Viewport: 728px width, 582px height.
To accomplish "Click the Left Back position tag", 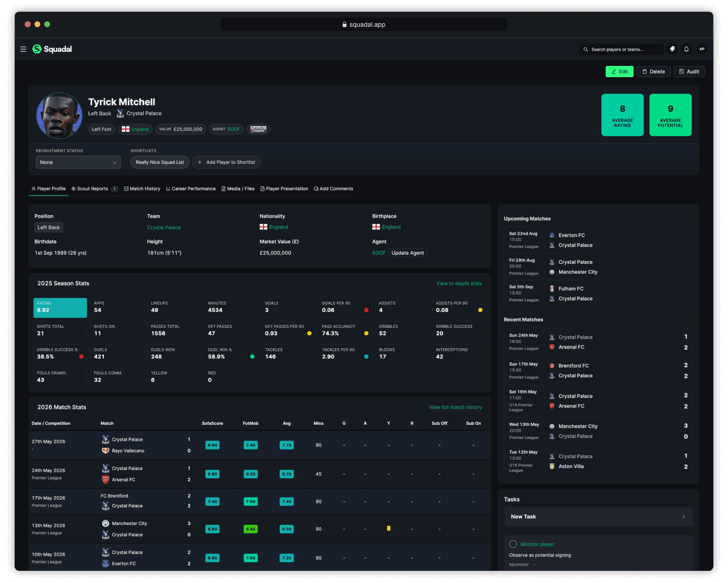I will 49,227.
